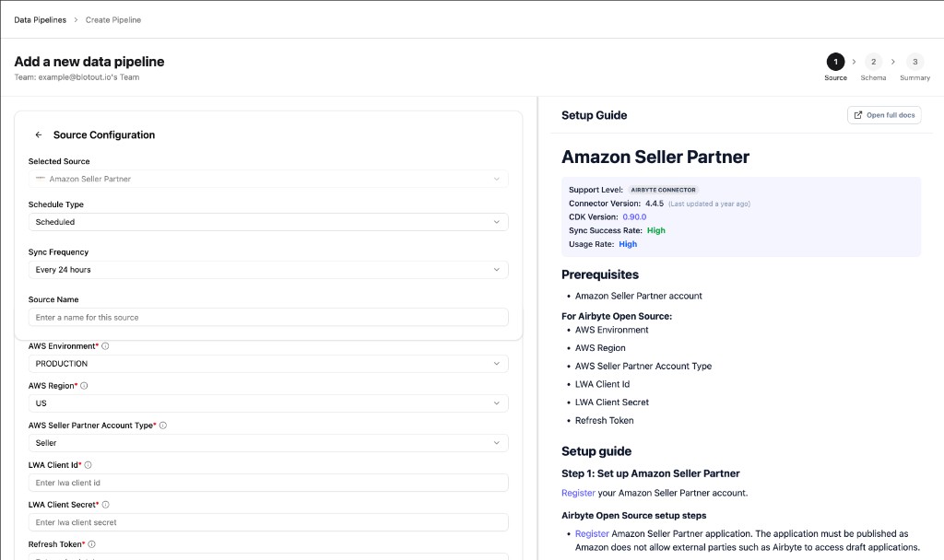Click the Create Pipeline breadcrumb
The height and width of the screenshot is (560, 944).
point(113,20)
